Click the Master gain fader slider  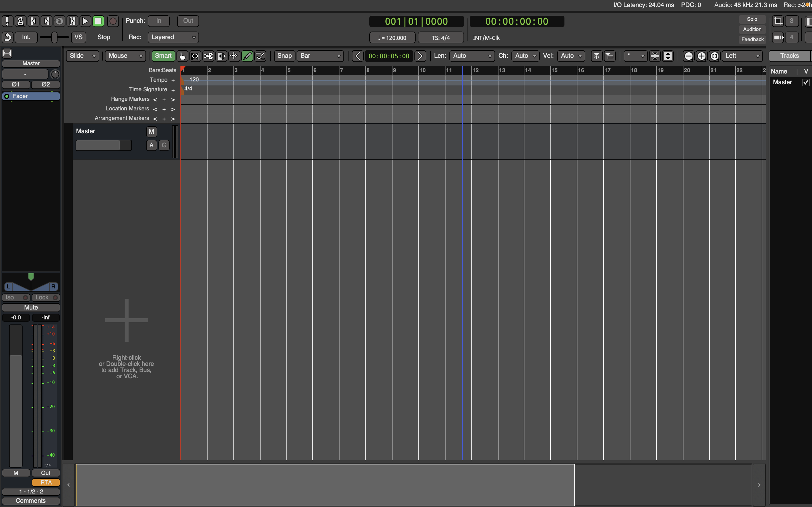pyautogui.click(x=103, y=146)
